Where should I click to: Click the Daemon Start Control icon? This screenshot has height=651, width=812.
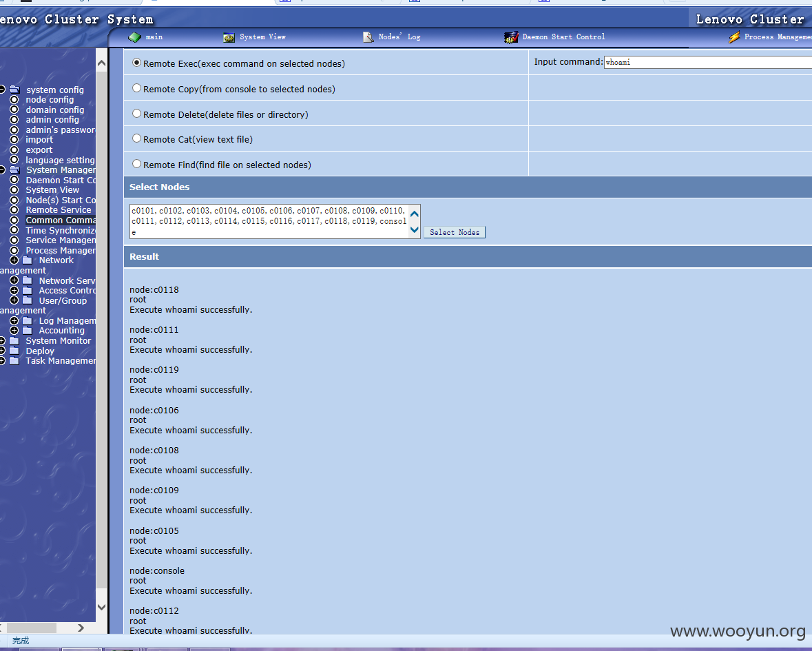(x=511, y=37)
